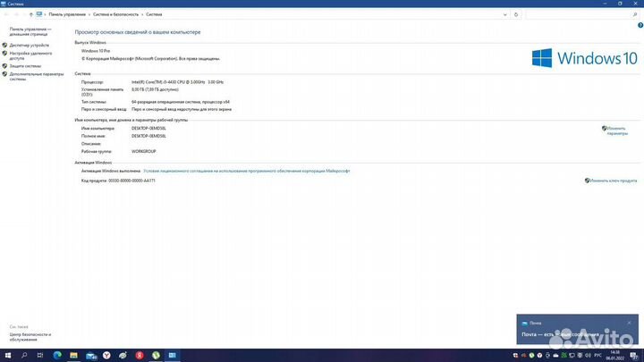Click the Yandex tray icon
Screen dimensions: 644x362
[x=539, y=356]
